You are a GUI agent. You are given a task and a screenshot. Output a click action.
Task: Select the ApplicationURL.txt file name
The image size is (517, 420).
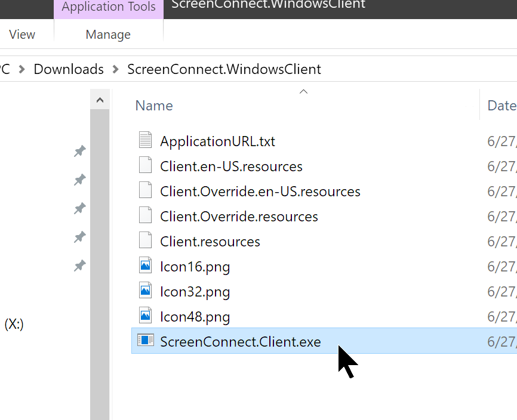click(217, 141)
